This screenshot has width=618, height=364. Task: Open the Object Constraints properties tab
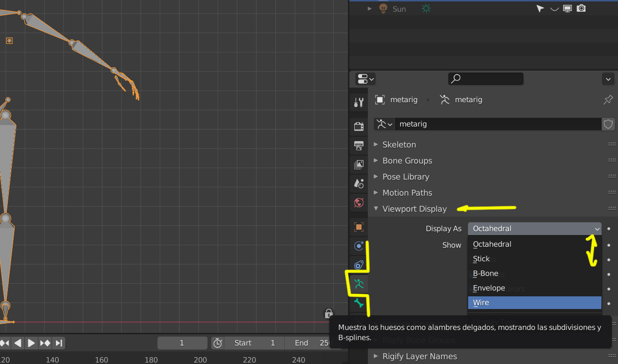point(359,265)
